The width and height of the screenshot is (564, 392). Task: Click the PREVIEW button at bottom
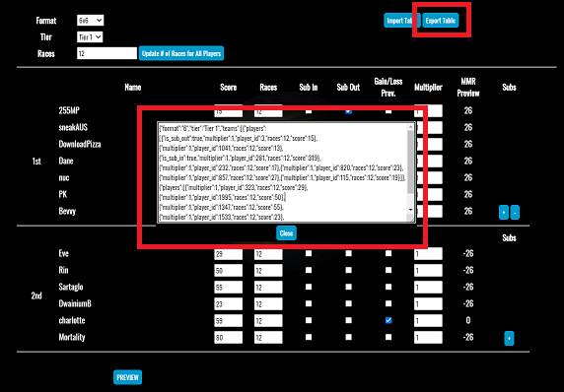(128, 377)
